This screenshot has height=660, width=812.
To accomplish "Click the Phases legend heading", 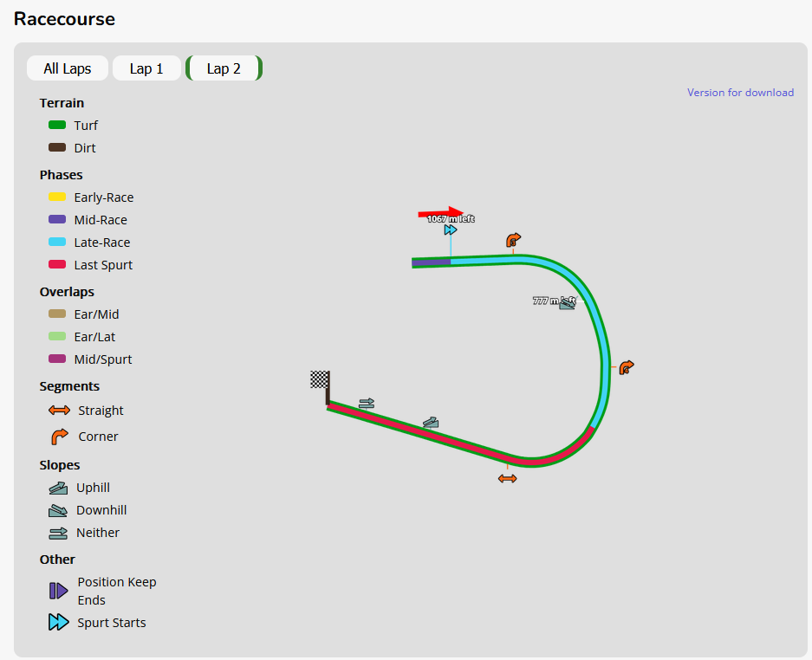I will (x=62, y=175).
